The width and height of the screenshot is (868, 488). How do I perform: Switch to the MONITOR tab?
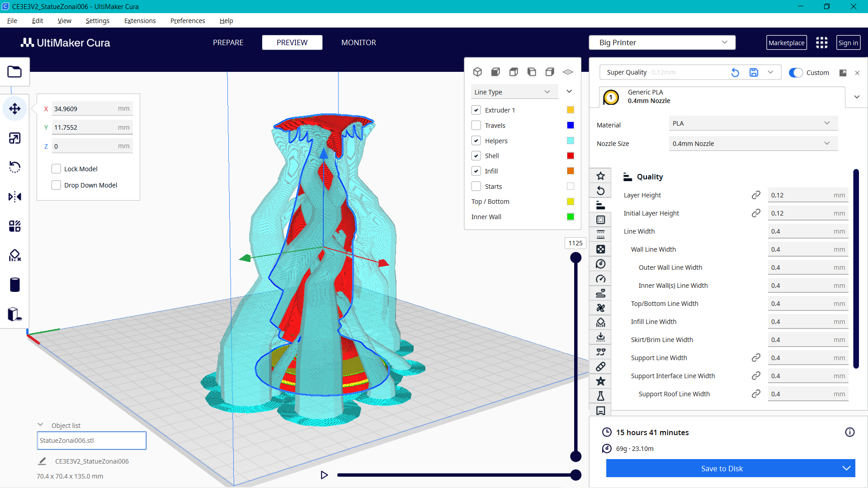pos(359,42)
